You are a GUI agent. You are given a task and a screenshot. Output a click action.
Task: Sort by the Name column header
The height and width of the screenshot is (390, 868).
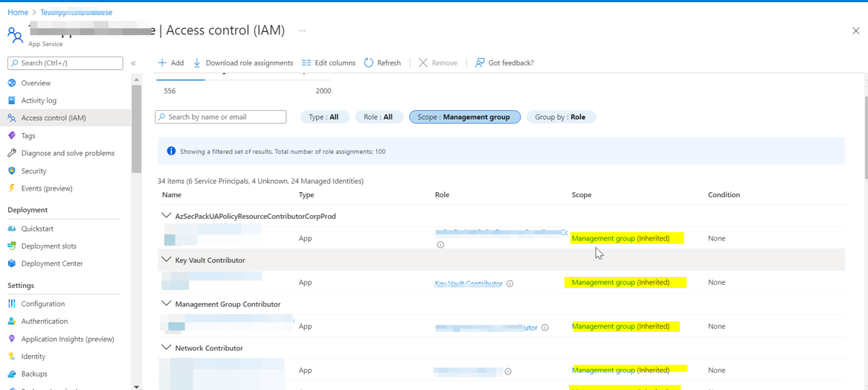(172, 195)
